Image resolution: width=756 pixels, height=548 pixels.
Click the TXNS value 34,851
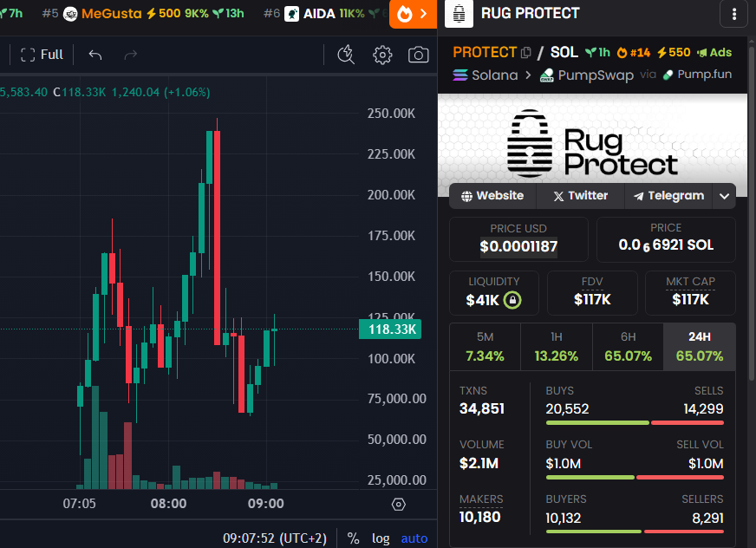482,409
